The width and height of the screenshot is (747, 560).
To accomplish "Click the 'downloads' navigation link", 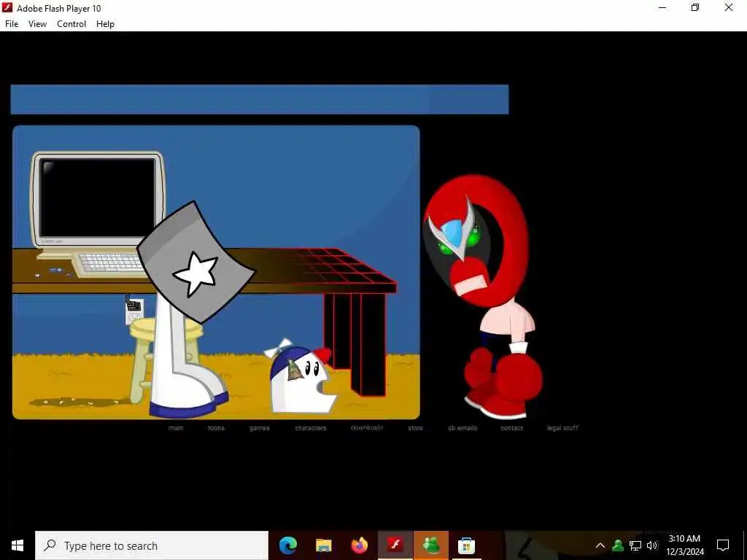I will click(367, 427).
